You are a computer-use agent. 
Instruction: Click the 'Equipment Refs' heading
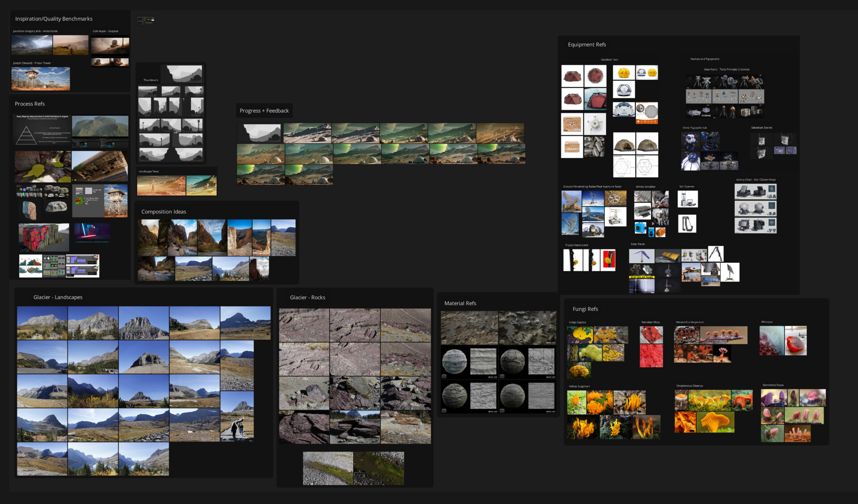tap(587, 45)
